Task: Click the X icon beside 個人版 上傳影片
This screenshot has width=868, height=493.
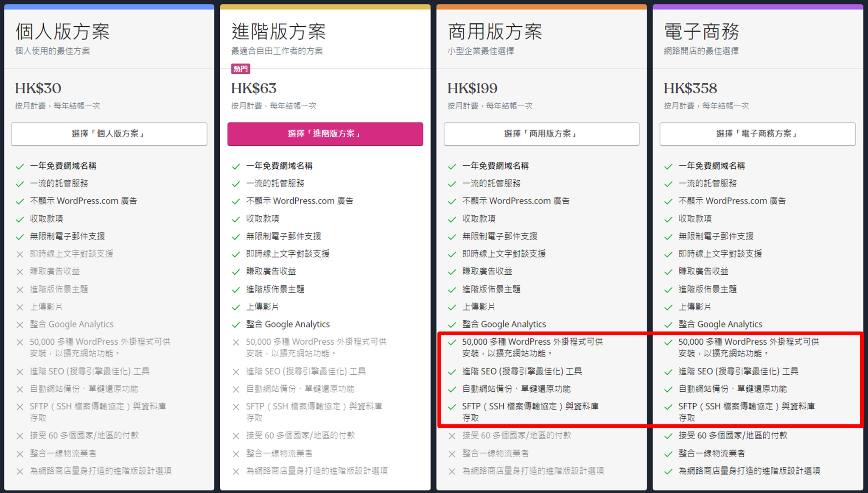Action: (x=20, y=307)
